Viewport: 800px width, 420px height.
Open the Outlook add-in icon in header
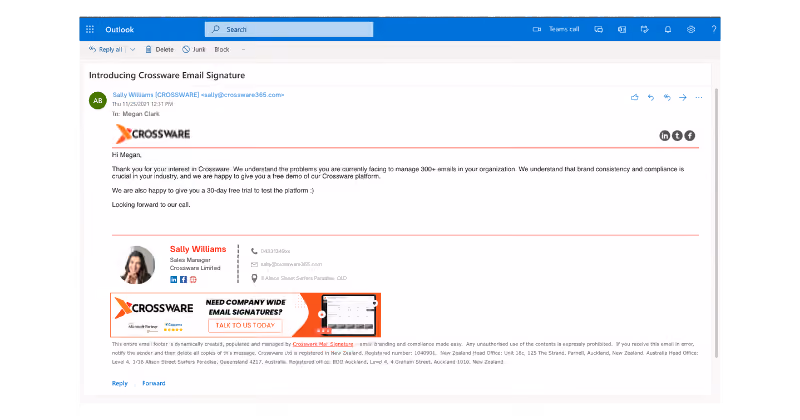pos(621,30)
